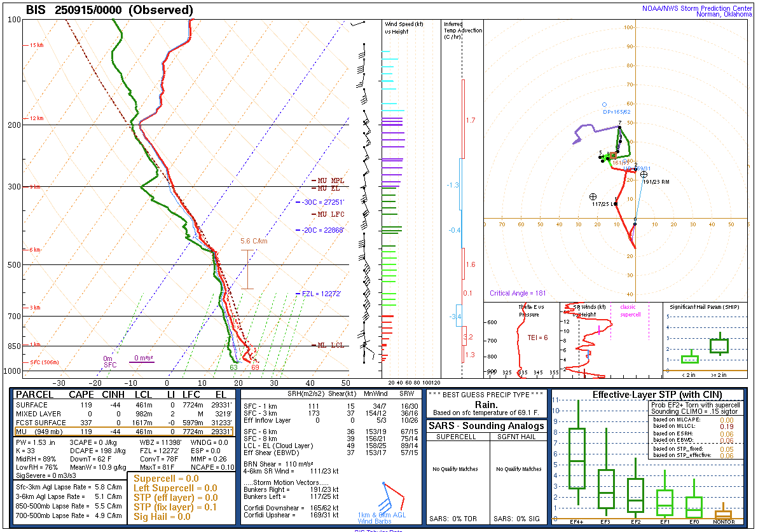Click the Bunkers Left storm motion marker
758x532 pixels.
pos(593,197)
